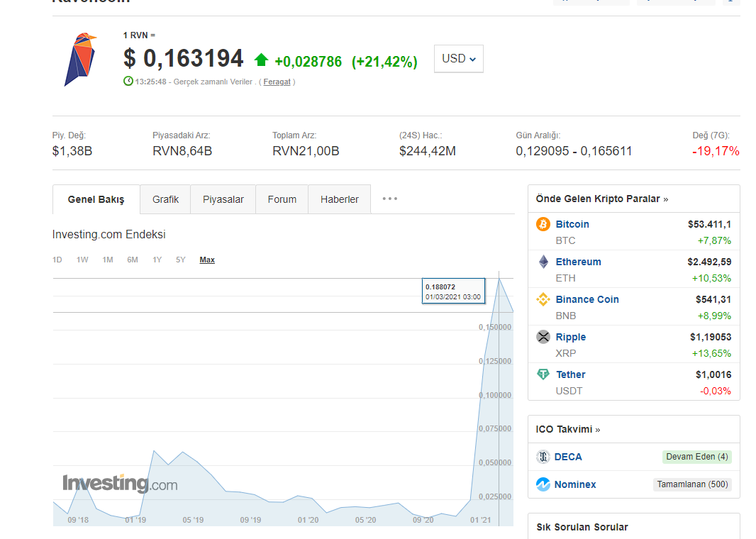Click the Sık Sorulan Sorular heading
Viewport: 756px width, 539px height.
click(x=582, y=527)
